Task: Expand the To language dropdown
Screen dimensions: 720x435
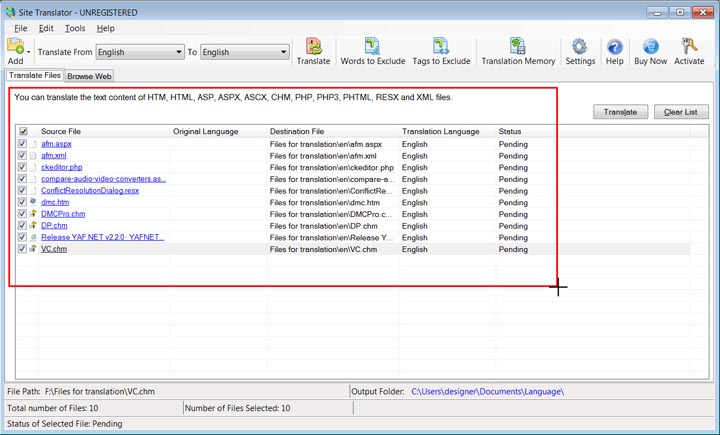Action: pyautogui.click(x=283, y=52)
